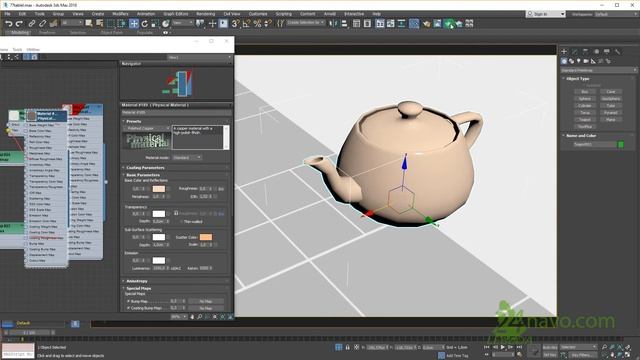
Task: Click the Align tool icon
Action: [344, 24]
